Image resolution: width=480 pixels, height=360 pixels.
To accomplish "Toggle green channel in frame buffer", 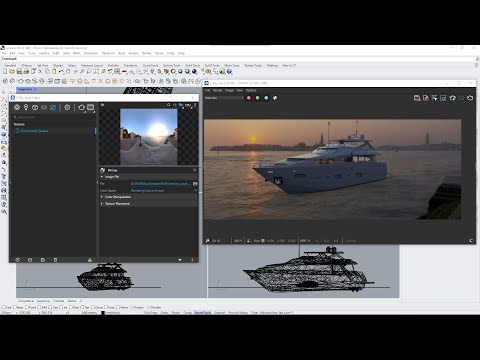I will point(257,98).
